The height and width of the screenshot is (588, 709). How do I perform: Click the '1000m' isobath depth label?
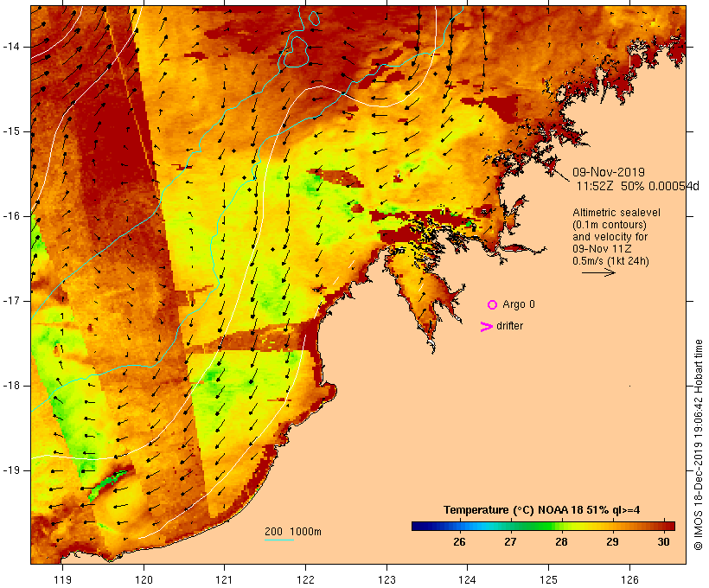click(306, 532)
